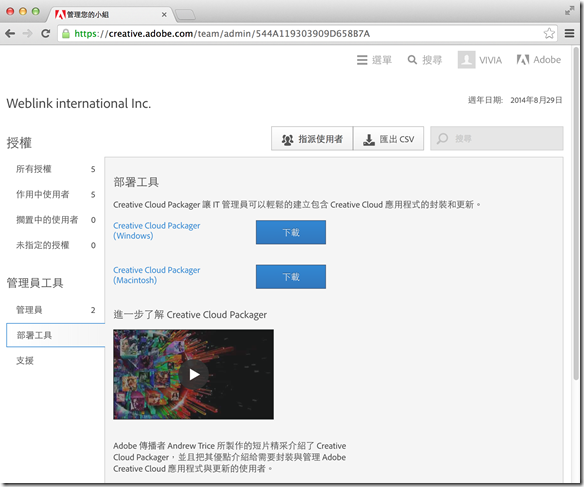The image size is (584, 487).
Task: Bookmark page with star icon
Action: pos(549,34)
